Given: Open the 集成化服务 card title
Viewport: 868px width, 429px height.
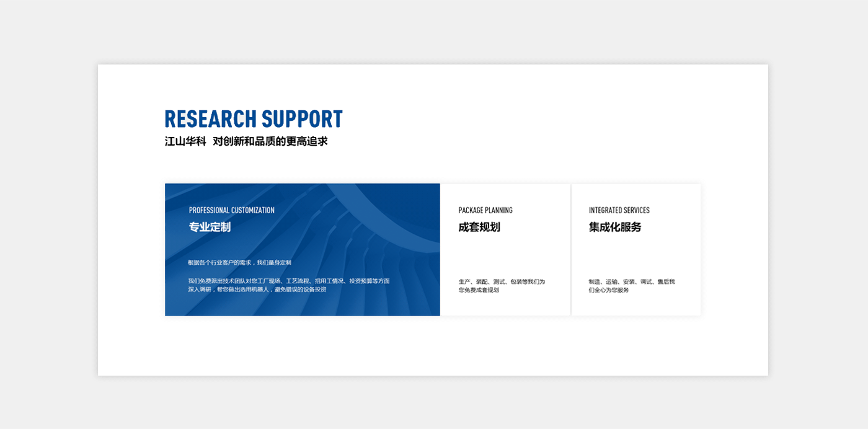Looking at the screenshot, I should coord(615,227).
